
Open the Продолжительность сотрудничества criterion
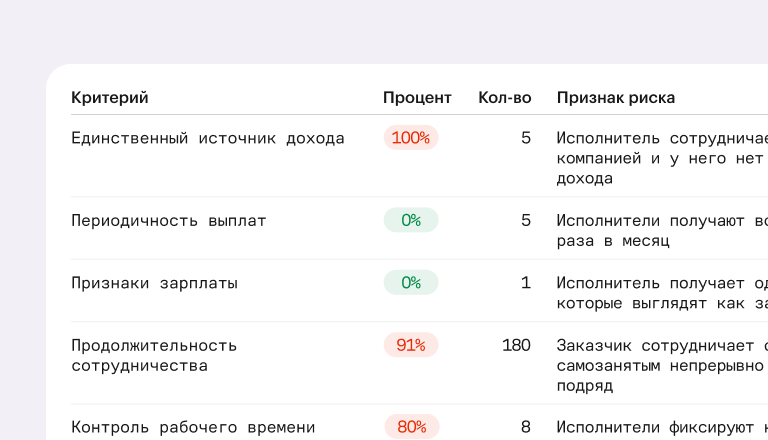154,355
